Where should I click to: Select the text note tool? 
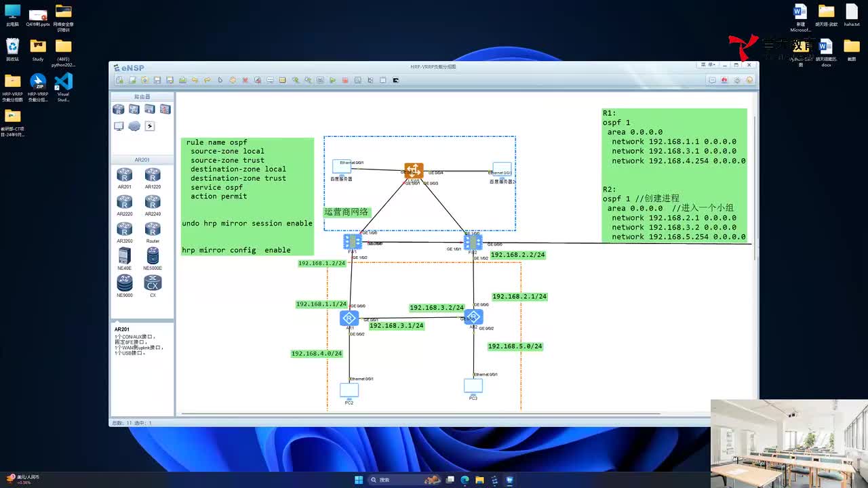(270, 80)
